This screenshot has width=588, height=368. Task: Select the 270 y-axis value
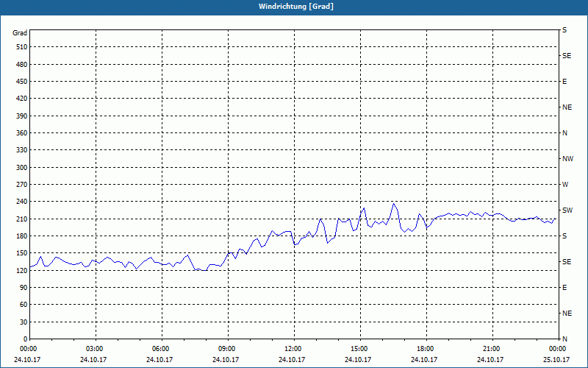coord(22,185)
